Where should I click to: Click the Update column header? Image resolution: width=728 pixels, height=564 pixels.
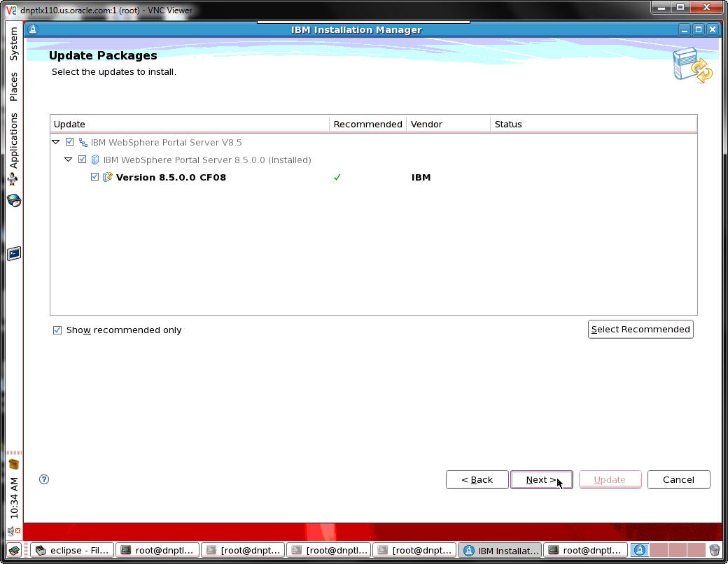click(x=190, y=124)
